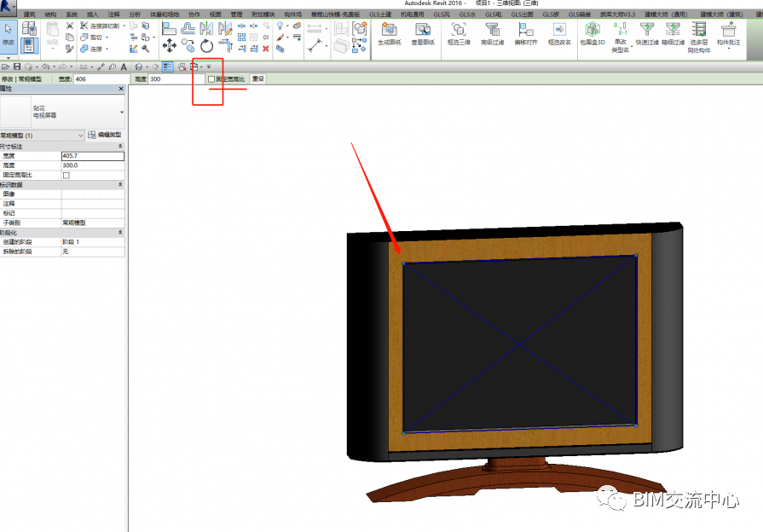Screen dimensions: 763x532
Task: Open the 建筑 ribbon tab
Action: (30, 14)
